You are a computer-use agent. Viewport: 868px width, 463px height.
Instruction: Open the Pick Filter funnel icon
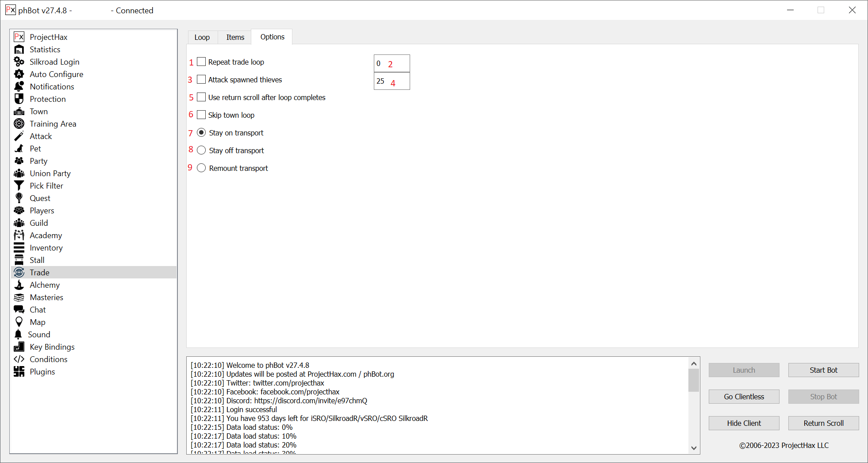click(x=19, y=186)
